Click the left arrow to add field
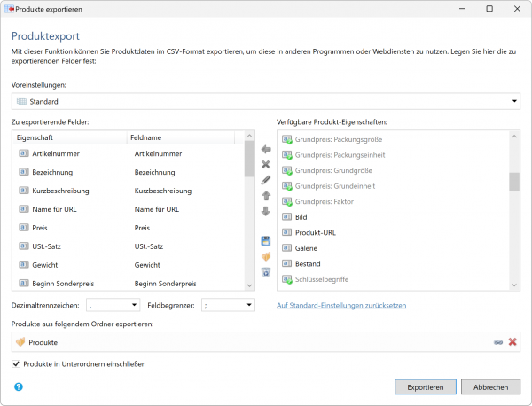The height and width of the screenshot is (406, 532). tap(265, 149)
